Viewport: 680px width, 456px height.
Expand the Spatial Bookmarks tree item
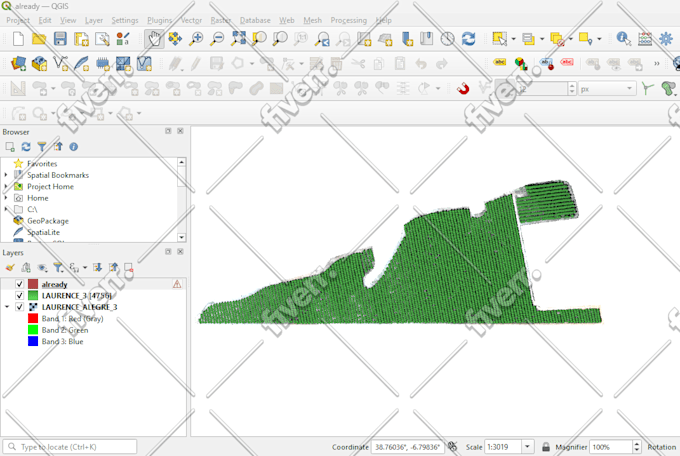click(6, 175)
